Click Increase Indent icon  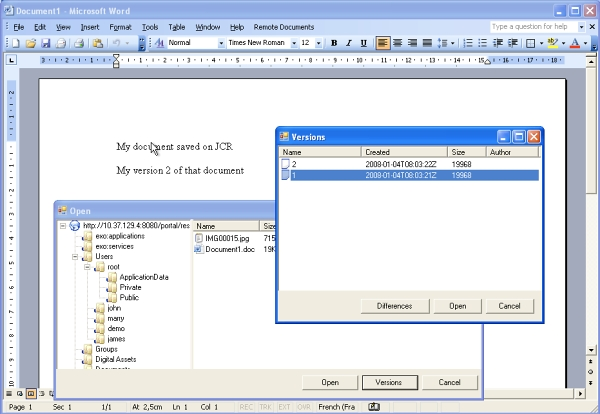pos(513,43)
